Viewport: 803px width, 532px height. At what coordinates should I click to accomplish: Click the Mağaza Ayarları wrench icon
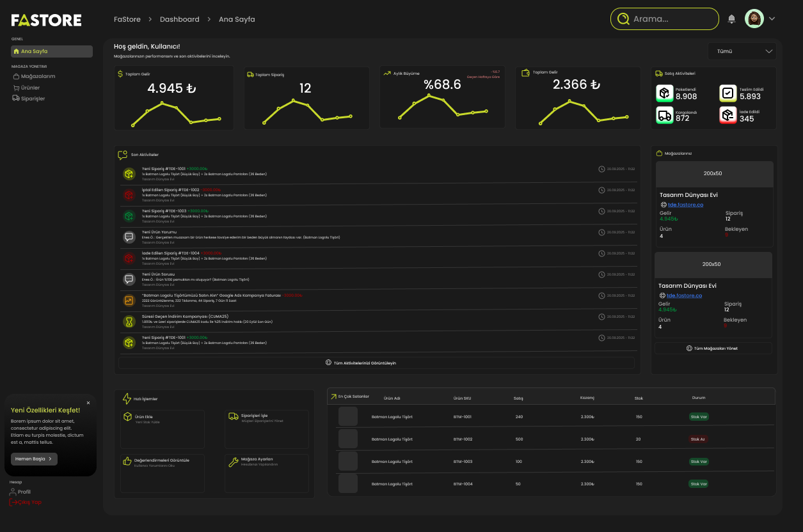[234, 462]
